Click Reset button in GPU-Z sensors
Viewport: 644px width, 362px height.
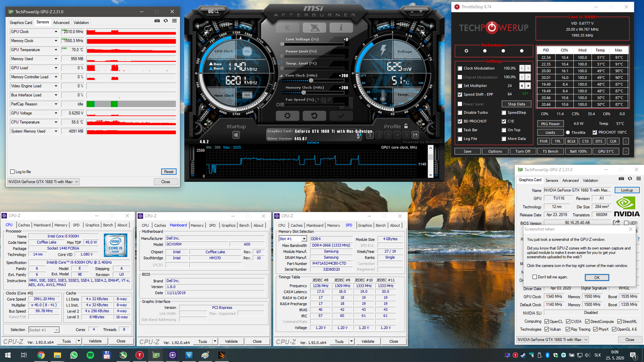click(x=169, y=172)
